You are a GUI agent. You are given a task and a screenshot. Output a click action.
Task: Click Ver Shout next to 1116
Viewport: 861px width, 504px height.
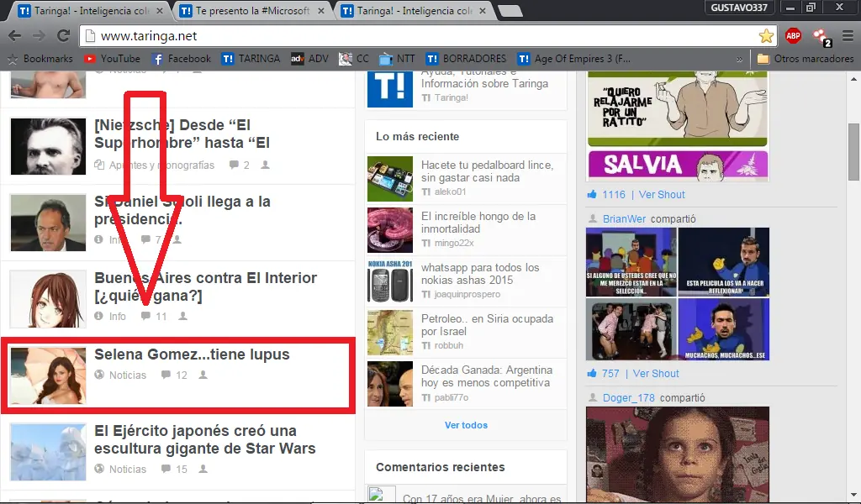pos(662,195)
